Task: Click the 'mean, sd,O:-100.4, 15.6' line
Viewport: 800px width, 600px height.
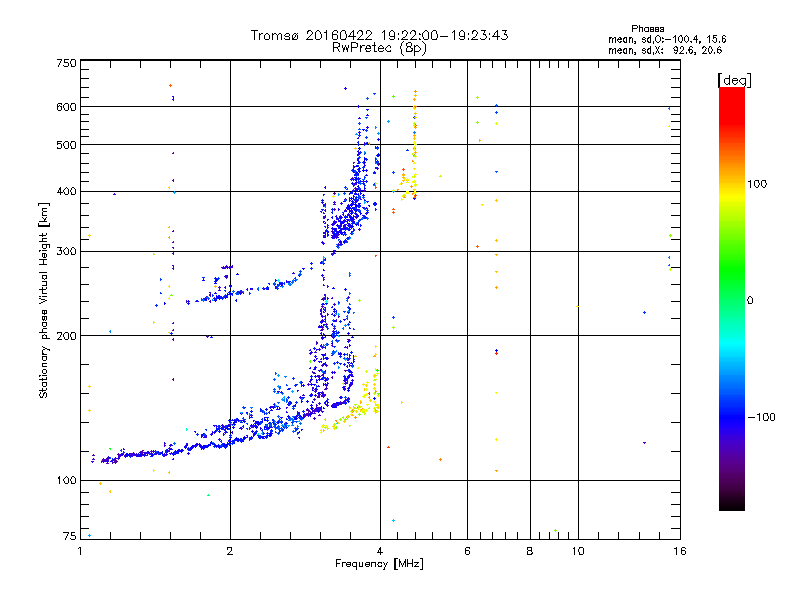Action: (x=667, y=39)
